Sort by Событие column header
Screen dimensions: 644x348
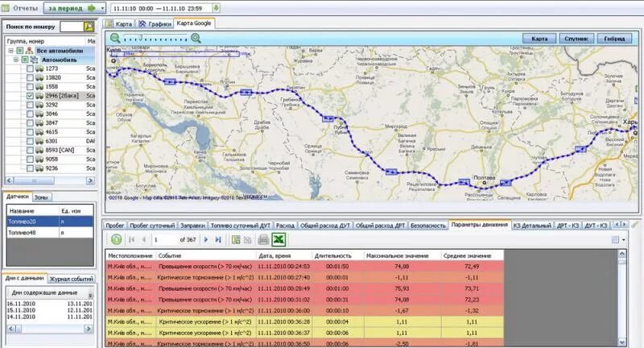[206, 255]
